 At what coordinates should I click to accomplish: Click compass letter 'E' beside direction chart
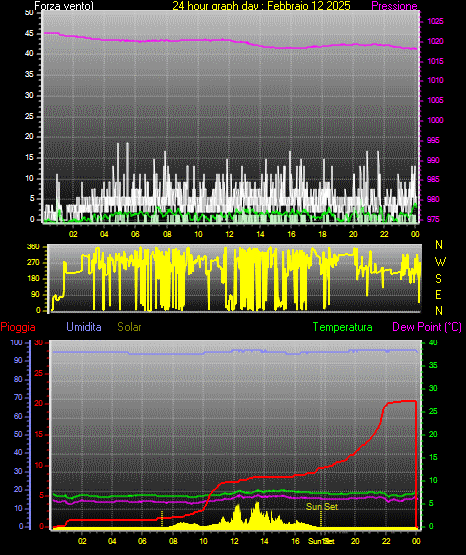tap(438, 294)
